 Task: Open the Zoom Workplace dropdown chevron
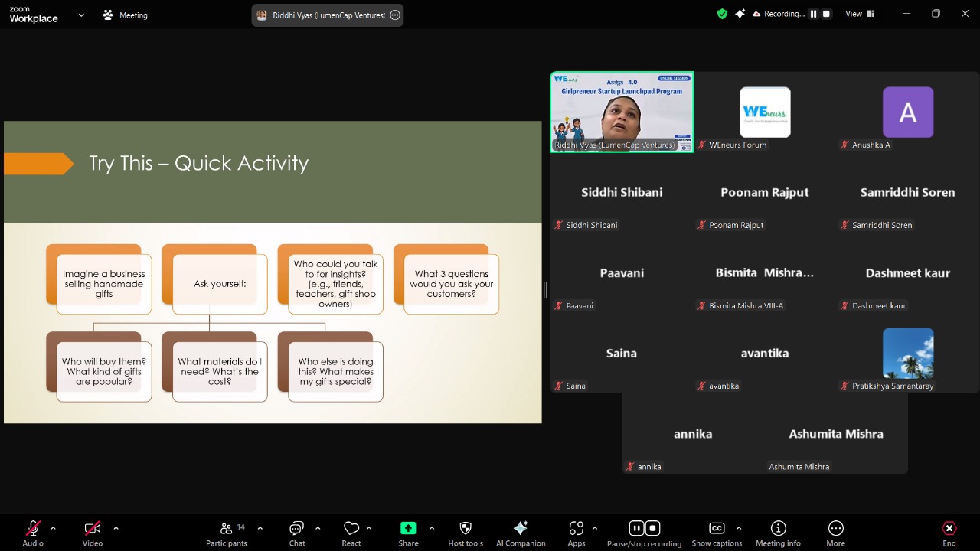point(81,15)
